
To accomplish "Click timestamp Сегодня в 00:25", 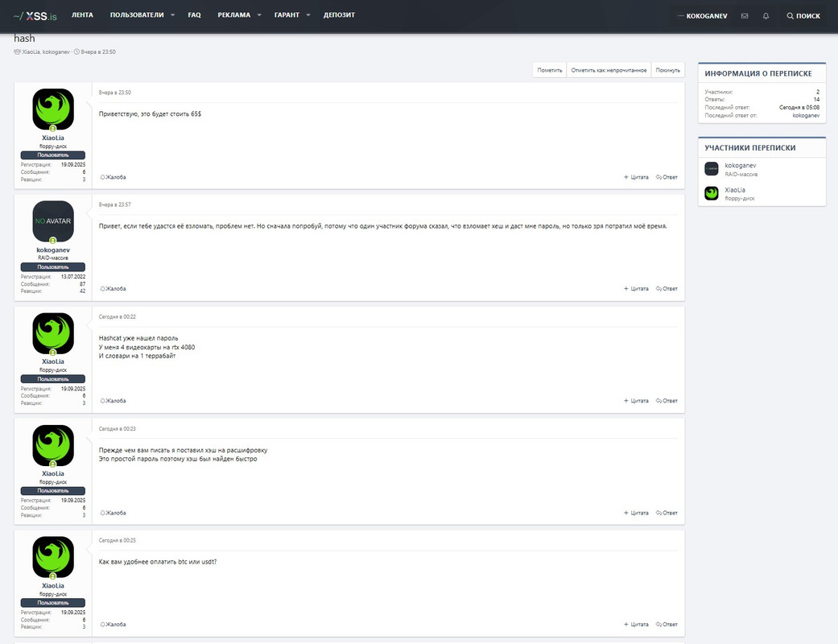I will point(118,540).
